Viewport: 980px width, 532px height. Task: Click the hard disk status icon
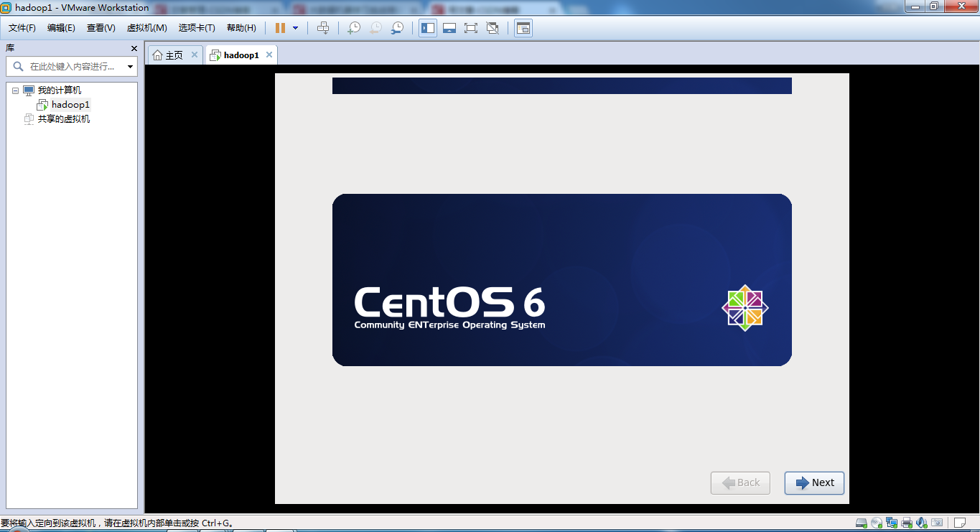[x=862, y=523]
